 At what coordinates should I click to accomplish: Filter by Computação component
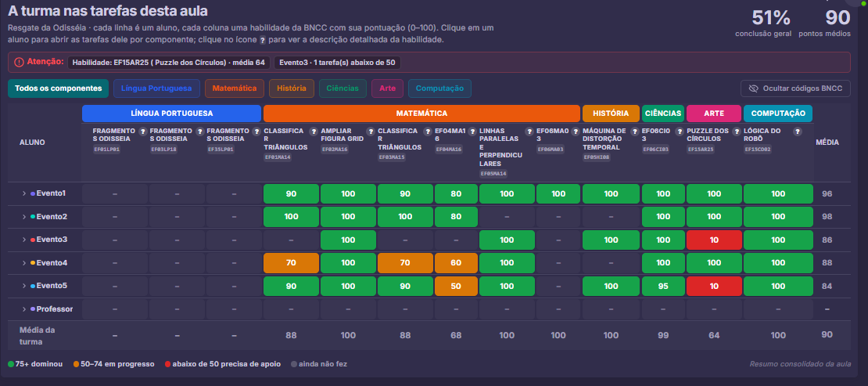click(x=439, y=88)
